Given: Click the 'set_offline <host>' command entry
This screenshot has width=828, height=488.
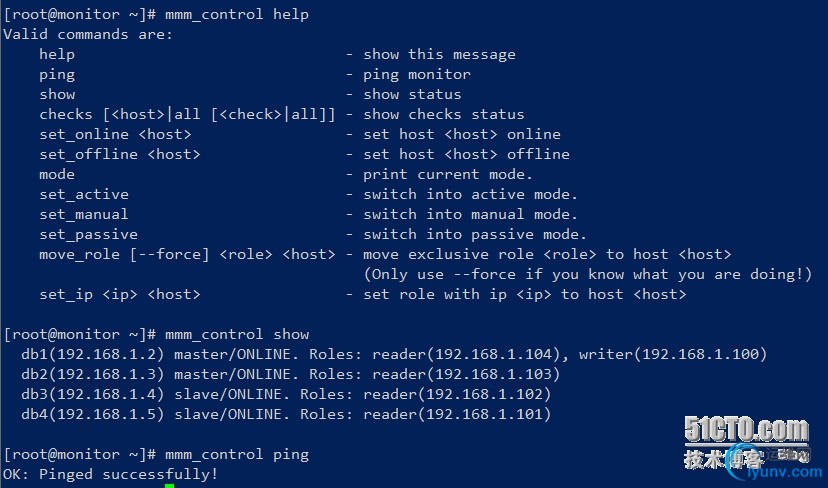Looking at the screenshot, I should click(x=120, y=154).
